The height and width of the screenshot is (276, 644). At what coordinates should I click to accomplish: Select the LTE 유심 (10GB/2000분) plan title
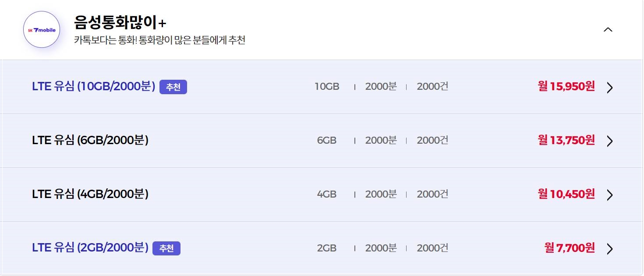[x=94, y=87]
